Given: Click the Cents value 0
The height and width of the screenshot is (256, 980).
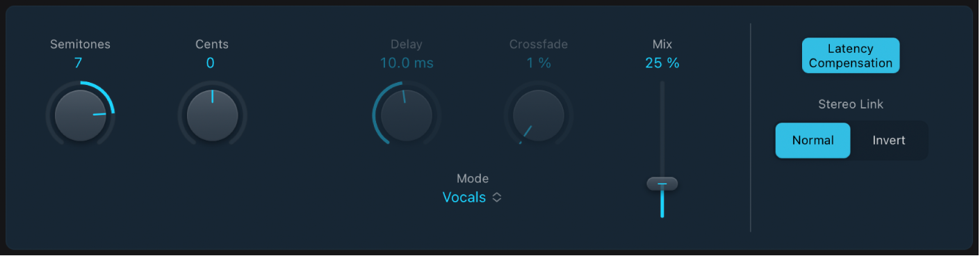Looking at the screenshot, I should coord(211,63).
